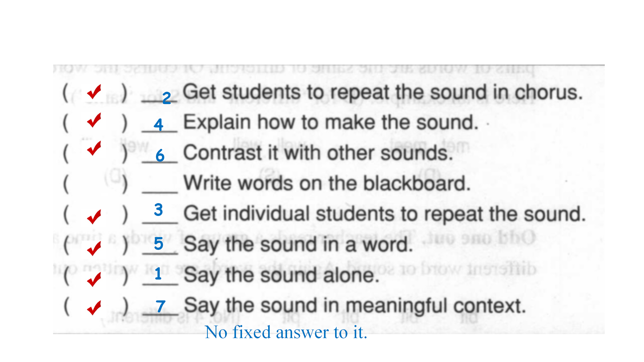Click the blue number 3 on the blank
Screen dimensions: 644x362
158,210
